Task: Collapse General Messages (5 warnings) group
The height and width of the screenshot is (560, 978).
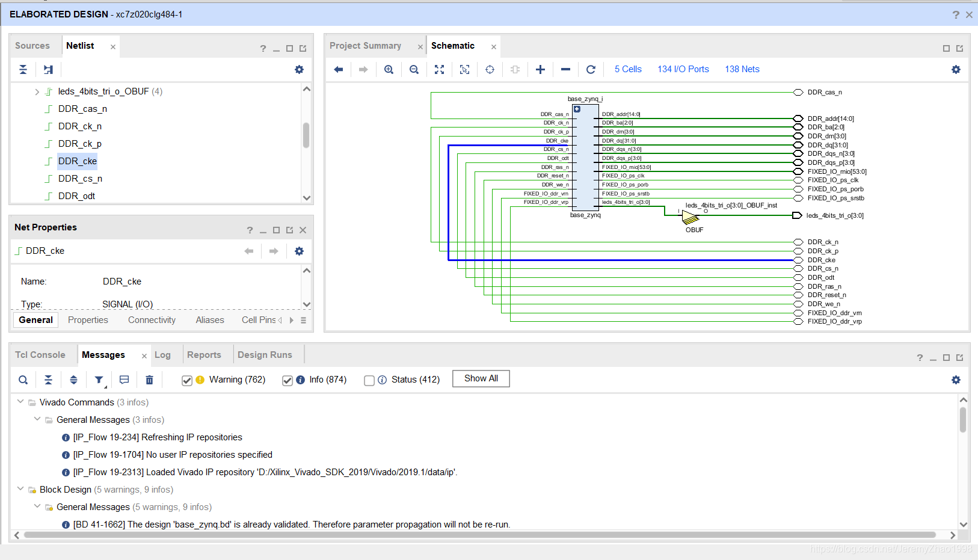Action: [37, 506]
